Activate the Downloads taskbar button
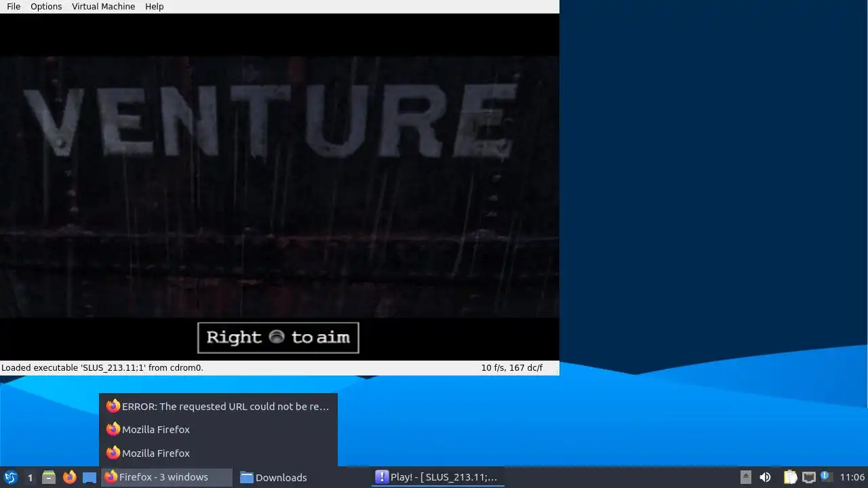The image size is (868, 488). pyautogui.click(x=302, y=477)
